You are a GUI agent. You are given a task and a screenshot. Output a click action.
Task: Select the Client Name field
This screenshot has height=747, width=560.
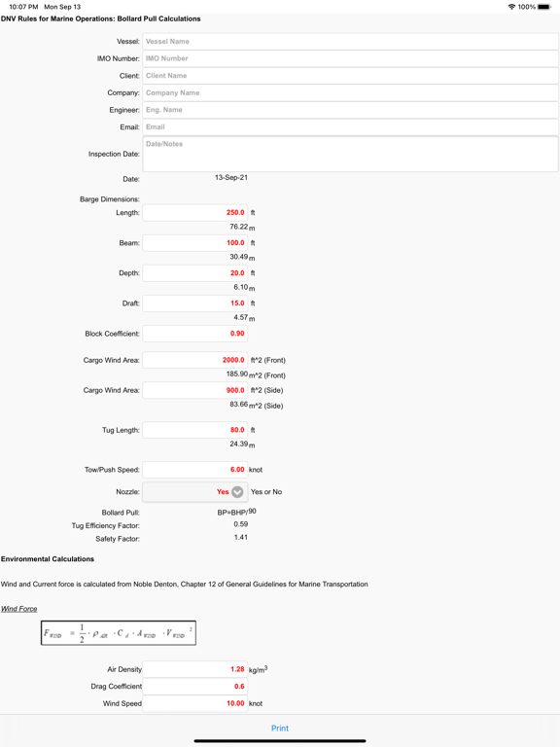350,76
